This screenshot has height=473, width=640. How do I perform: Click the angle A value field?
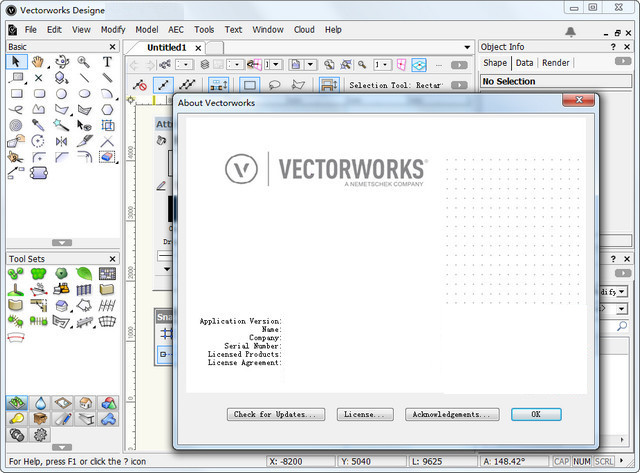[x=514, y=462]
